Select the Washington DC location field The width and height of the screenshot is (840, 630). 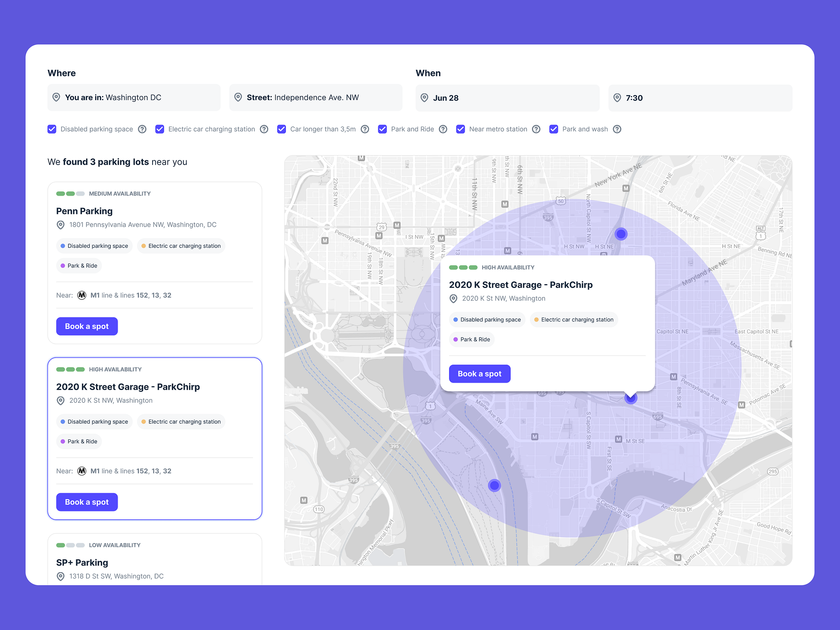pyautogui.click(x=132, y=97)
